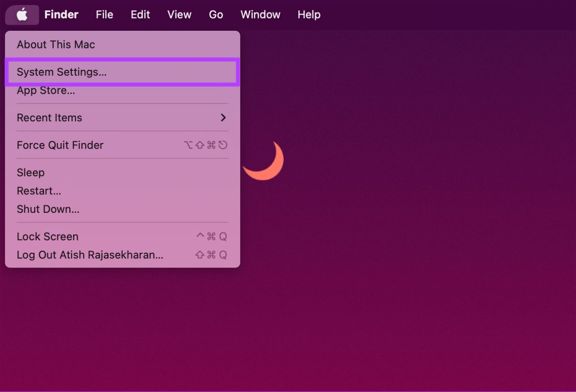The height and width of the screenshot is (392, 576).
Task: Choose Restart from the Apple menu
Action: tap(122, 191)
